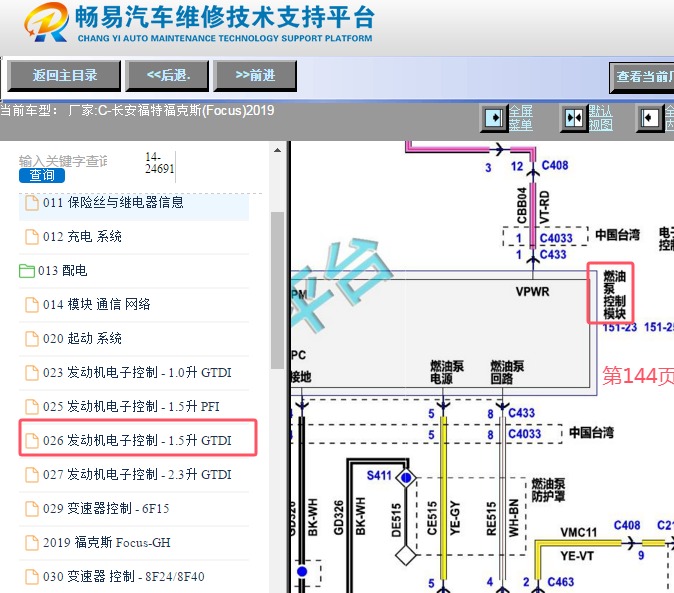Image resolution: width=674 pixels, height=593 pixels.
Task: Click the C463 connector label
Action: coord(561,582)
